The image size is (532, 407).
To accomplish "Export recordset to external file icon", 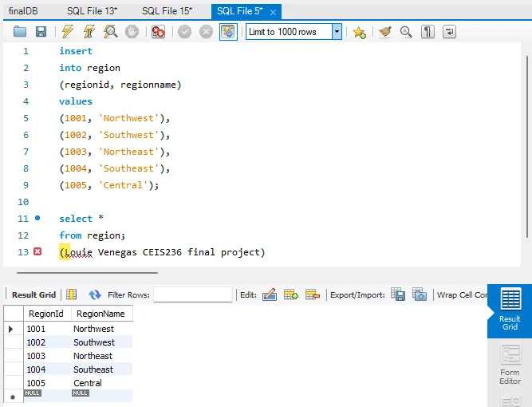I will (398, 294).
